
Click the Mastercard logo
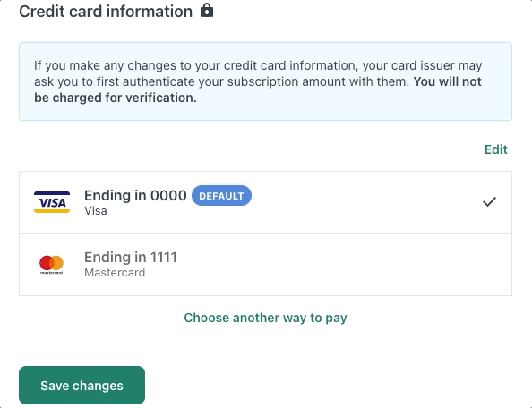click(x=52, y=264)
